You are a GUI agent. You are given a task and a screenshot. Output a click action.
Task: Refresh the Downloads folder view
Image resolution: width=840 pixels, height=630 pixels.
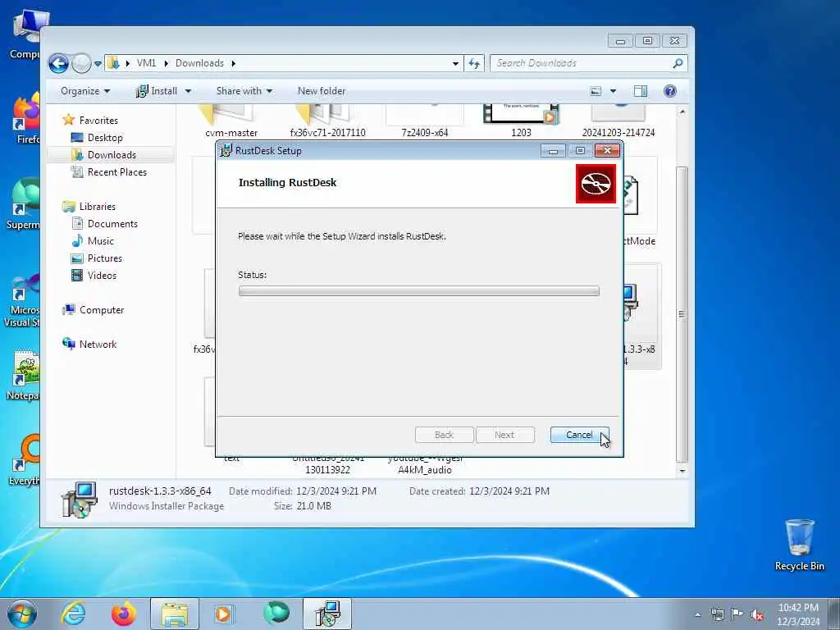pos(474,63)
